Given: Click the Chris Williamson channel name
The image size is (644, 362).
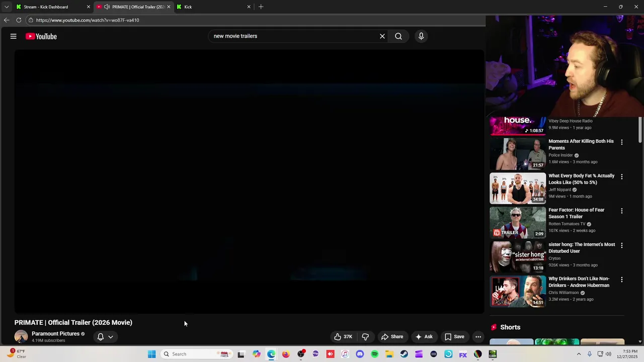Looking at the screenshot, I should [563, 293].
